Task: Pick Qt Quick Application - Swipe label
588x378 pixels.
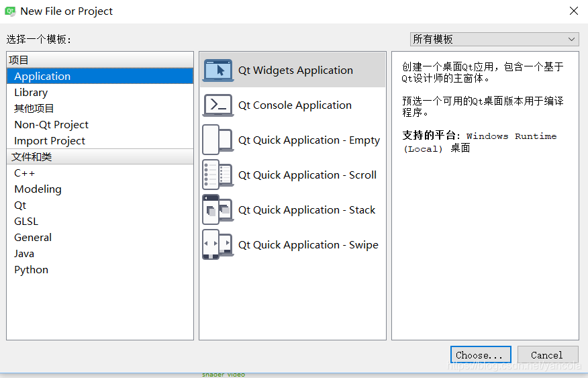Action: 308,244
